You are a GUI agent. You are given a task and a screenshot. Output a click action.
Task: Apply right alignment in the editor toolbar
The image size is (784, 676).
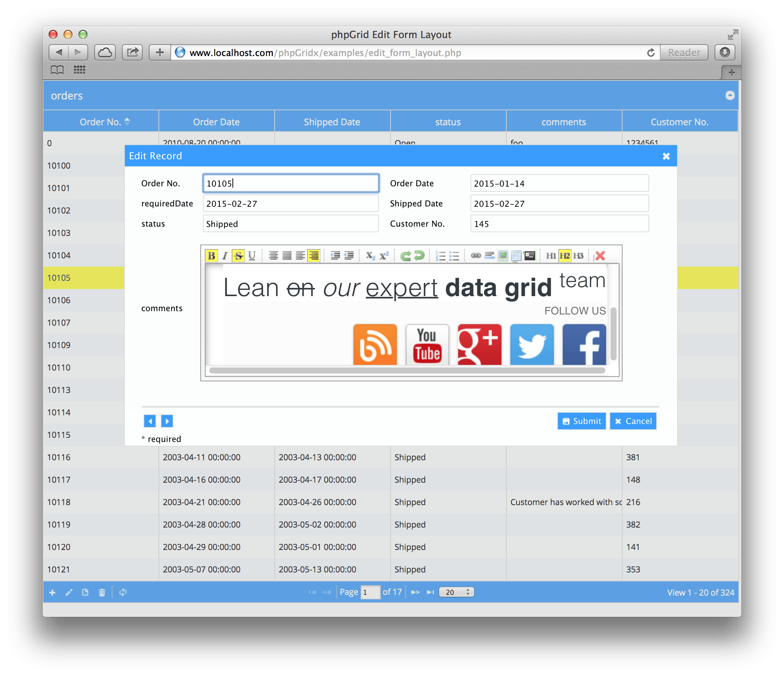pos(314,256)
